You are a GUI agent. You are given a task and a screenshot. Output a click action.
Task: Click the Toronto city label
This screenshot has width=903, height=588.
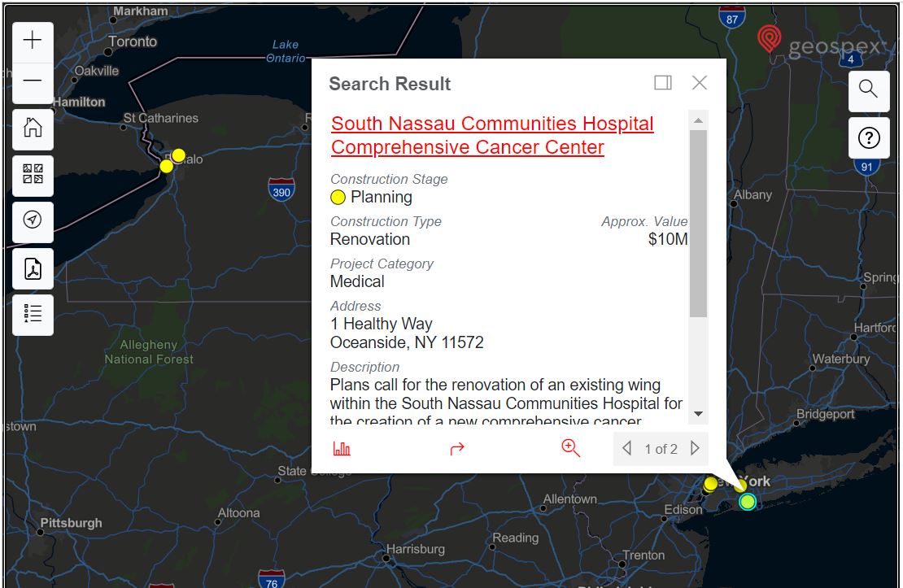coord(133,42)
